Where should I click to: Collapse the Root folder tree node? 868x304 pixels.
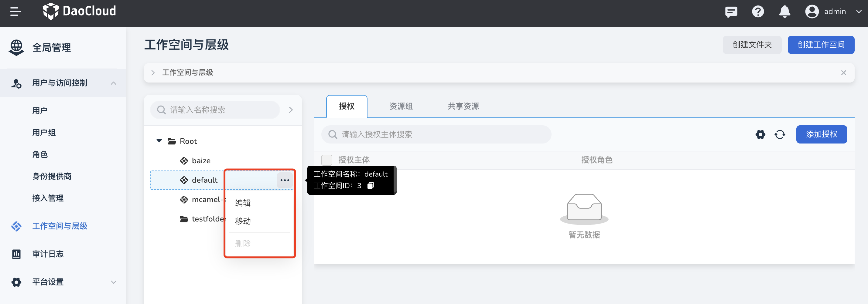pyautogui.click(x=159, y=141)
